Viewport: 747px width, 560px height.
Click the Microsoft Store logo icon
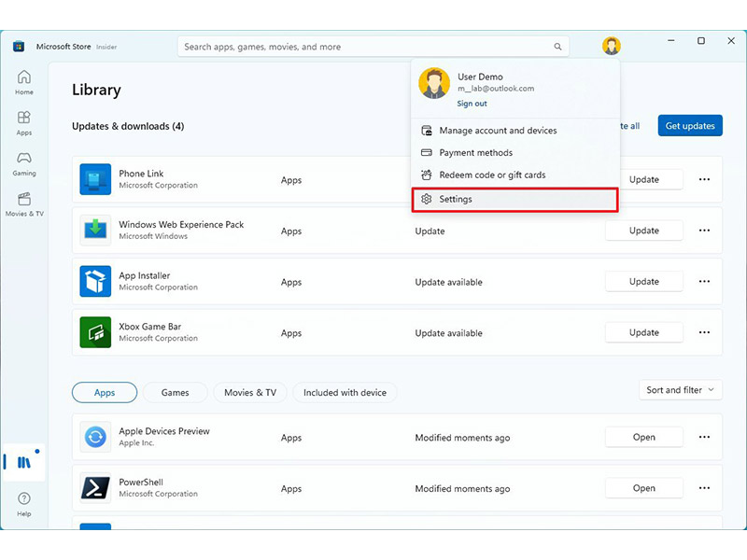pyautogui.click(x=19, y=46)
